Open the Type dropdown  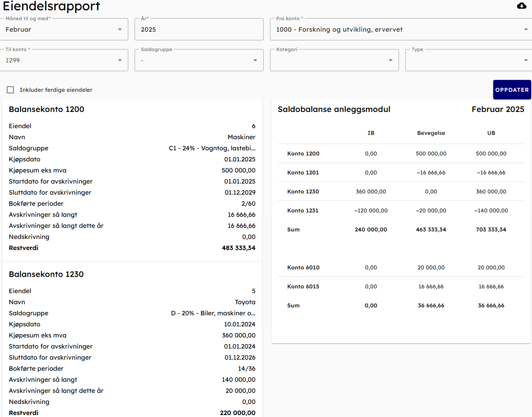[x=469, y=61]
